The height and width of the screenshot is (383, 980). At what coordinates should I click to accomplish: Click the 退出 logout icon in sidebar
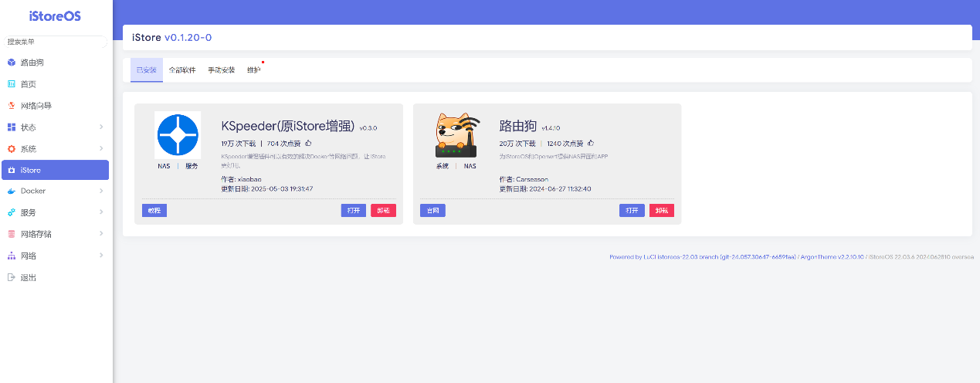(x=12, y=277)
